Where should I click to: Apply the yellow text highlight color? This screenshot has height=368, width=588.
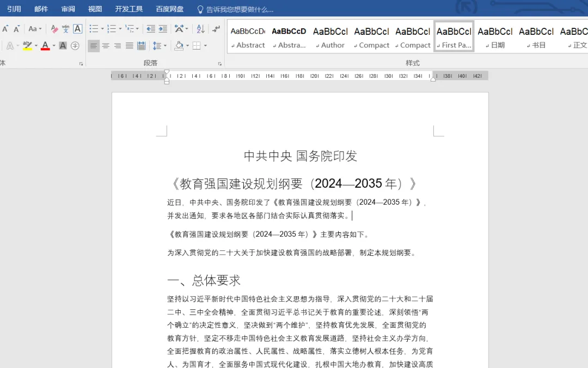pos(27,46)
